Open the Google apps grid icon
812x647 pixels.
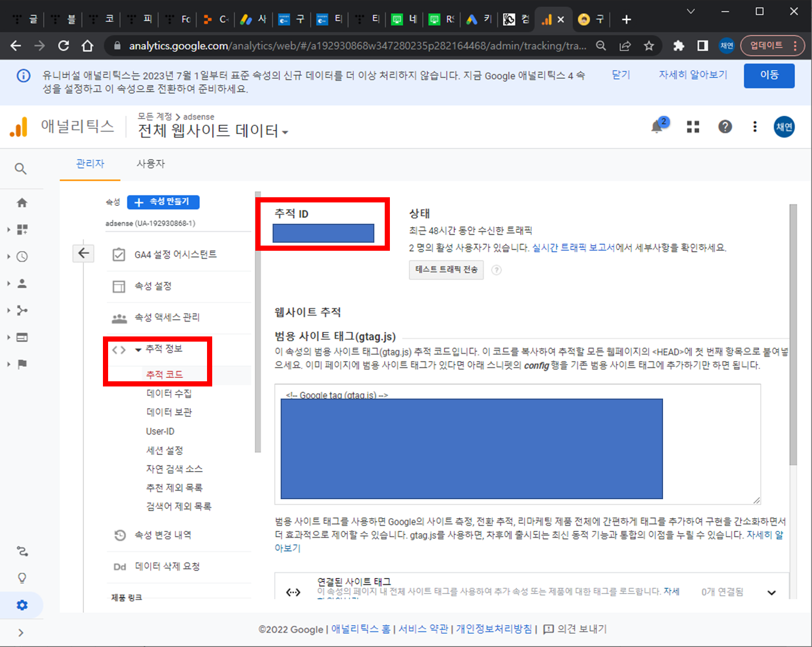[x=694, y=127]
